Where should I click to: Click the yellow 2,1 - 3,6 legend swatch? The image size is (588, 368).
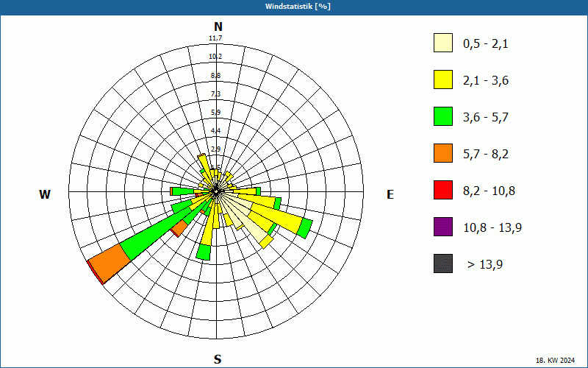click(x=443, y=79)
